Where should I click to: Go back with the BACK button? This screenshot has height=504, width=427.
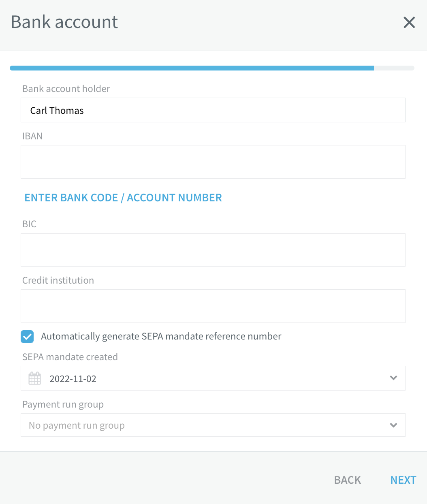pyautogui.click(x=348, y=480)
